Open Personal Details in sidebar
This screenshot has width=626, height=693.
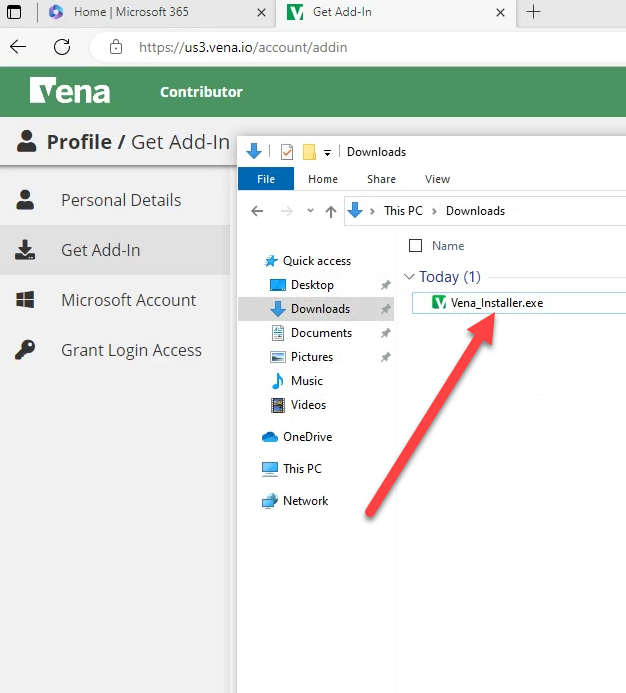pyautogui.click(x=115, y=200)
